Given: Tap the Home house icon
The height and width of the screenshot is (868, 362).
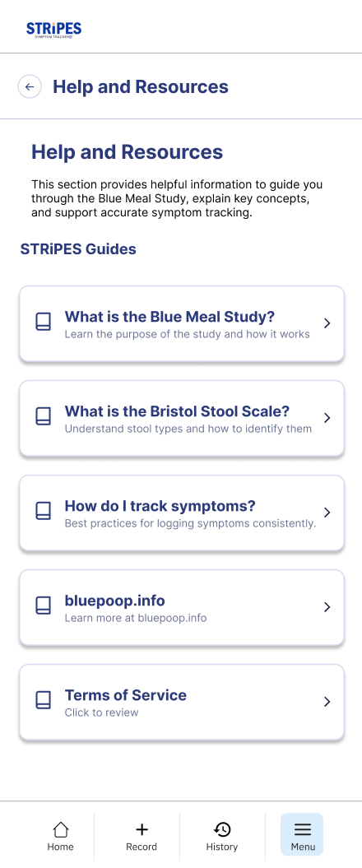Looking at the screenshot, I should pyautogui.click(x=60, y=829).
